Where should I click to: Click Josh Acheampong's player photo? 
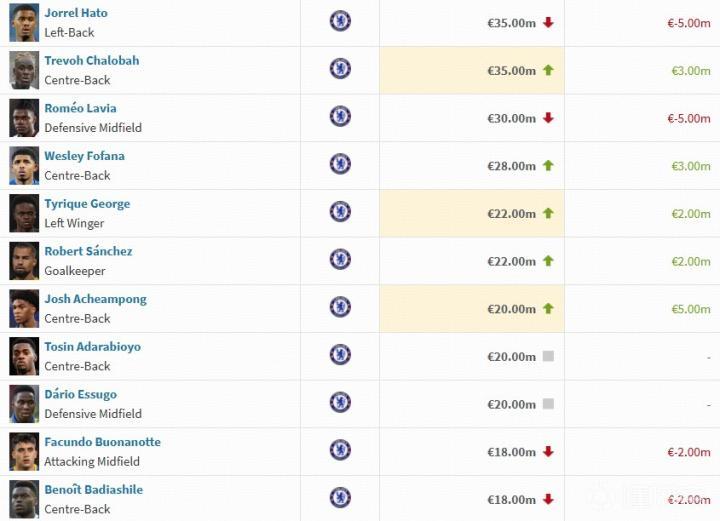click(24, 309)
